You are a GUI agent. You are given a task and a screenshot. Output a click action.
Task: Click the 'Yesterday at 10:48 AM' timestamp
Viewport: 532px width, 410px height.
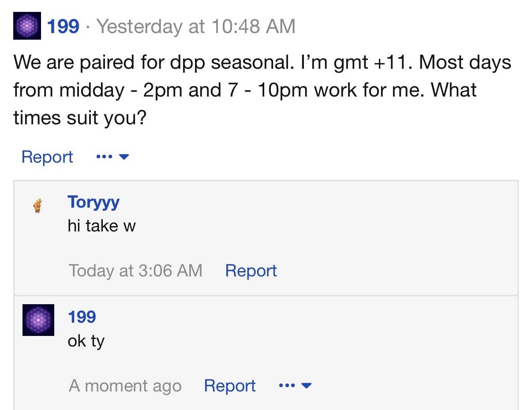click(196, 26)
